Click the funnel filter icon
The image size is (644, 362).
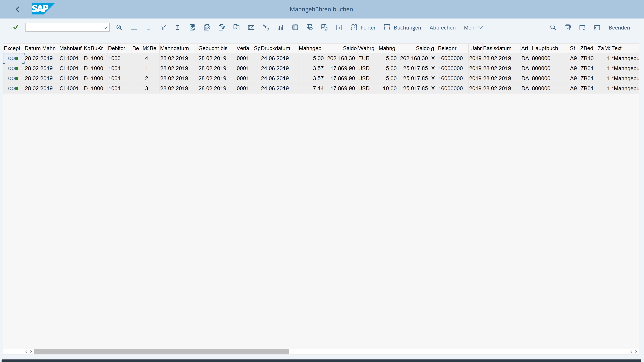[x=163, y=28]
